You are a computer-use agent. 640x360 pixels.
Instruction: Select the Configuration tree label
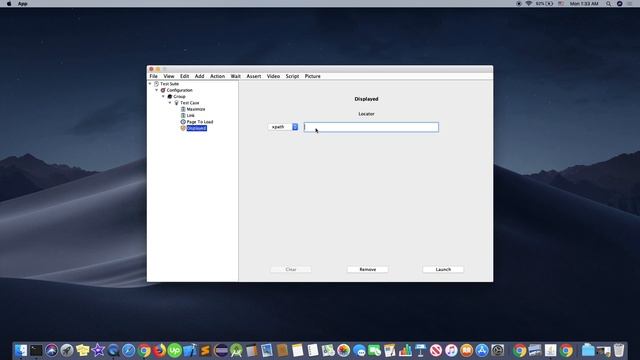179,90
